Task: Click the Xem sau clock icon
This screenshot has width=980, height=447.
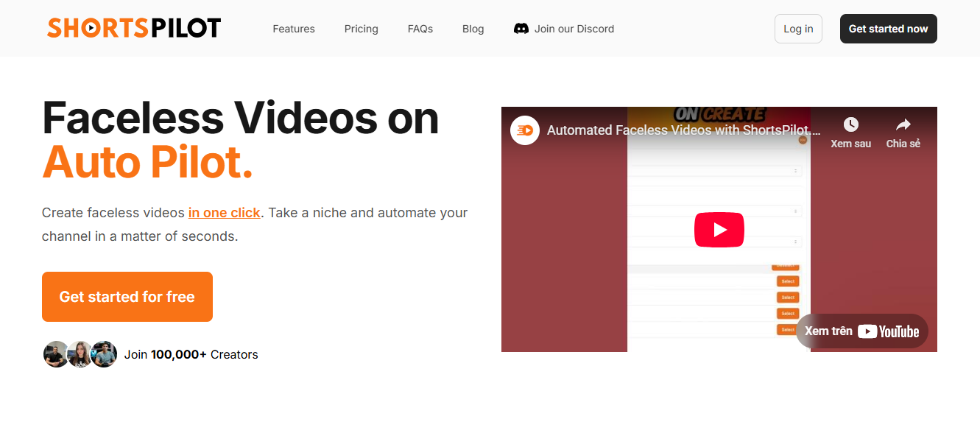Action: (850, 124)
